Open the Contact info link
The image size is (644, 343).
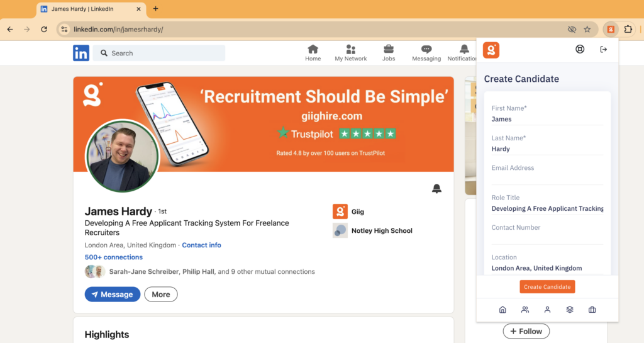point(201,245)
